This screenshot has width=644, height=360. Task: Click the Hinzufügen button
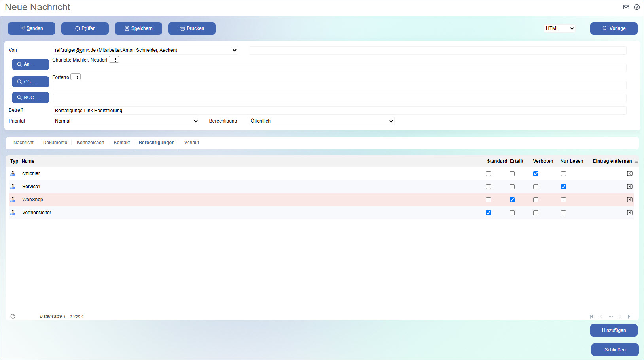point(614,330)
